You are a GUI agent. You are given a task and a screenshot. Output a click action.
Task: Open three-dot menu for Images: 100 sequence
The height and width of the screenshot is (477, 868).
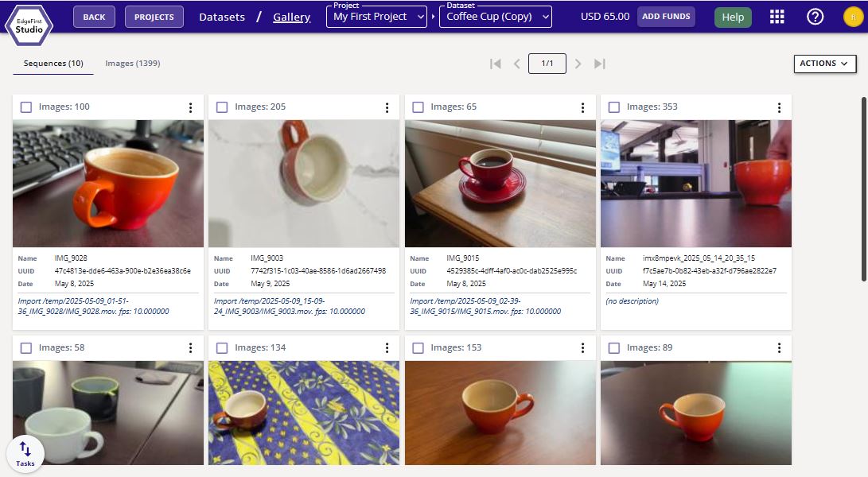pos(191,107)
